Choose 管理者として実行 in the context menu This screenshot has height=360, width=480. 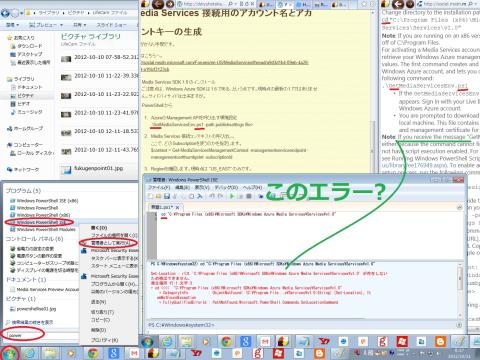110,243
